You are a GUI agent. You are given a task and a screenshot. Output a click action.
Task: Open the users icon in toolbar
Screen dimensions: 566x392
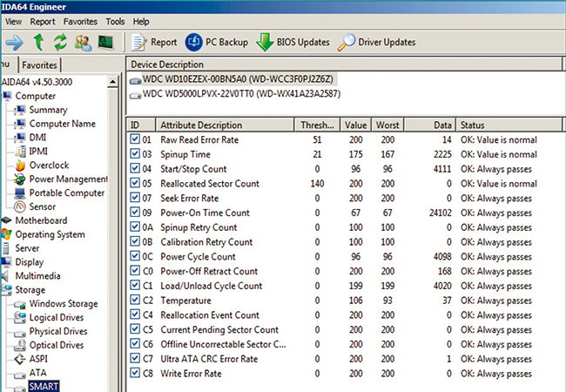point(83,43)
